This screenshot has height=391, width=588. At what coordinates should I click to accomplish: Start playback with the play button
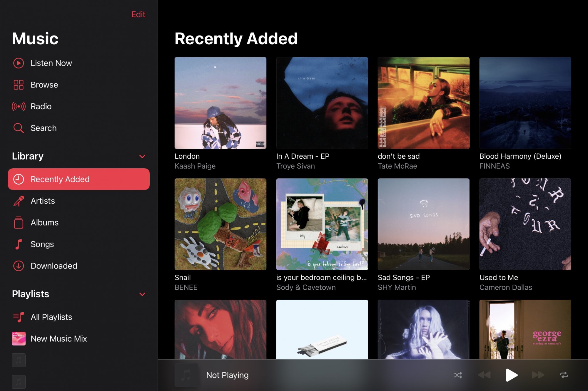[511, 375]
